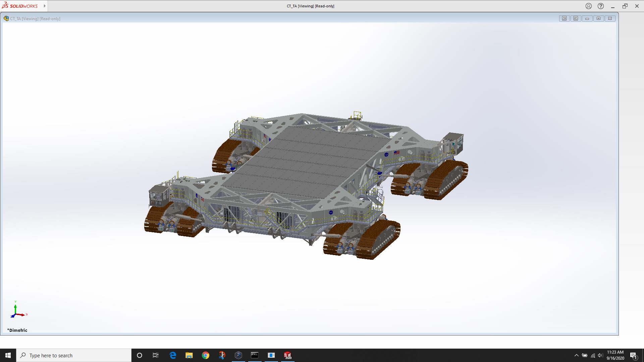Click the Type here to search box
The width and height of the screenshot is (644, 362).
point(74,355)
